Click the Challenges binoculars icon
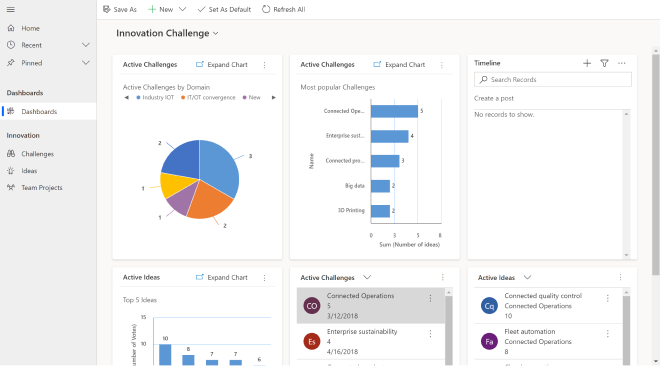 [x=11, y=154]
